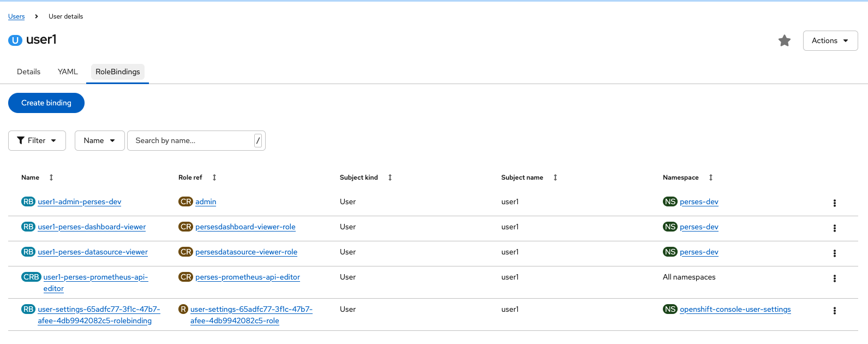Open kebab menu for user1-perses-prometheus-api-editor row
Screen dimensions: 868x344
834,278
